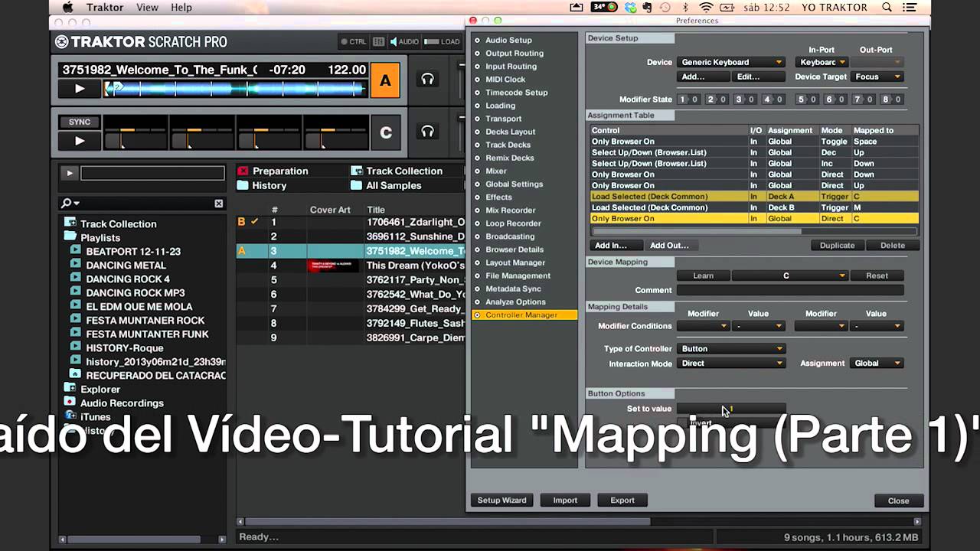Open the View menu in menu bar
The width and height of the screenshot is (980, 551).
(x=147, y=8)
